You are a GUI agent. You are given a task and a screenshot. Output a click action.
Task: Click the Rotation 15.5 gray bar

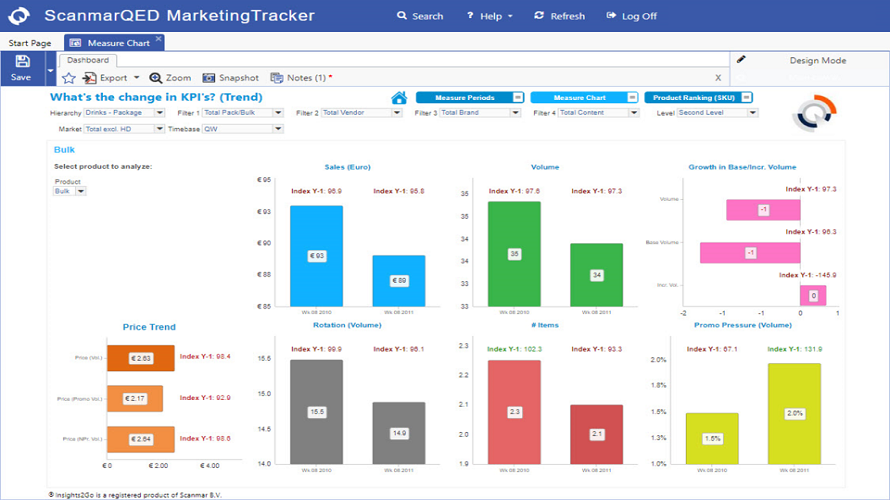pyautogui.click(x=317, y=412)
